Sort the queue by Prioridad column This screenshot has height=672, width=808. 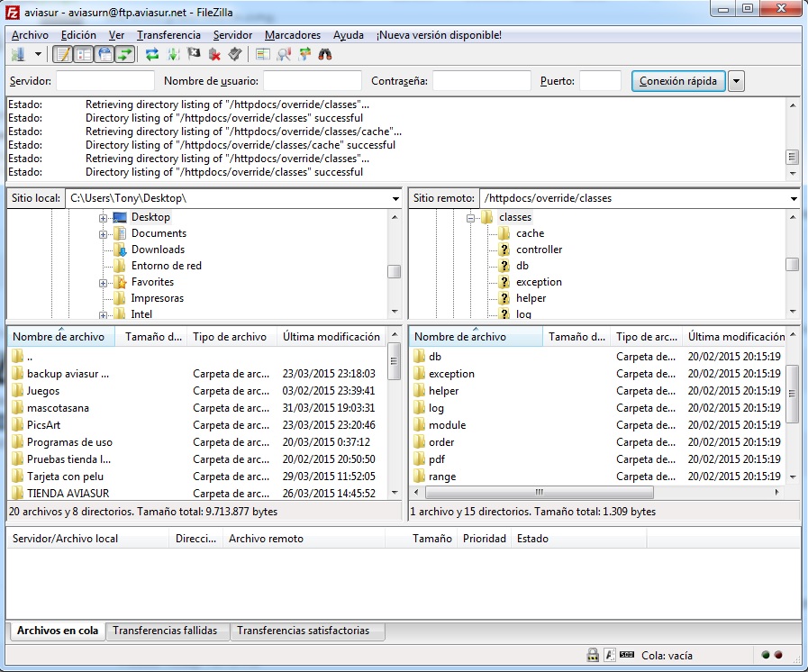485,539
